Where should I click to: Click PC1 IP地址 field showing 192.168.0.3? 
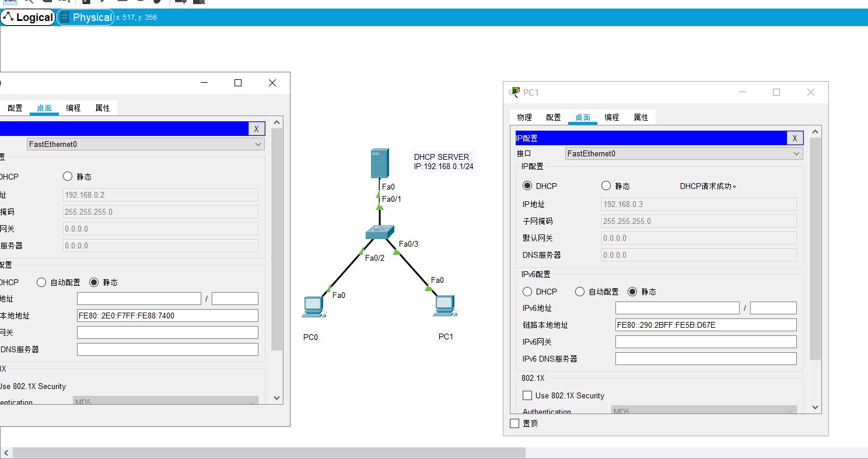coord(699,204)
